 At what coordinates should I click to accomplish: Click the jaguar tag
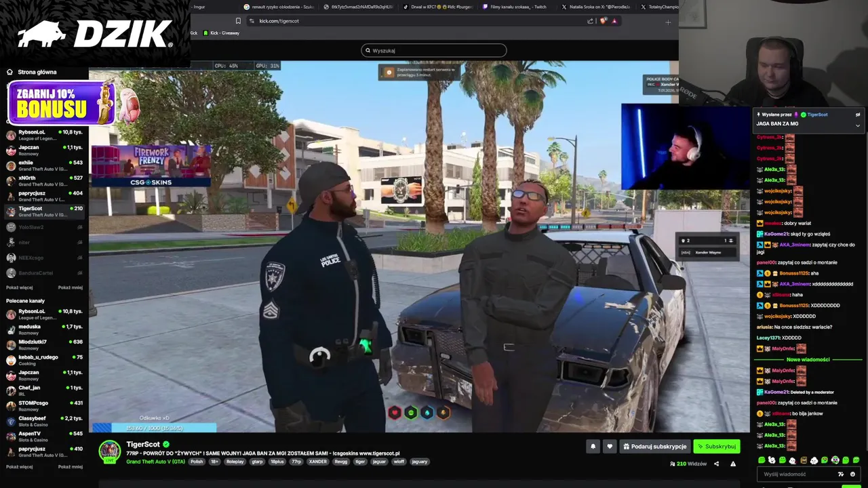click(379, 462)
